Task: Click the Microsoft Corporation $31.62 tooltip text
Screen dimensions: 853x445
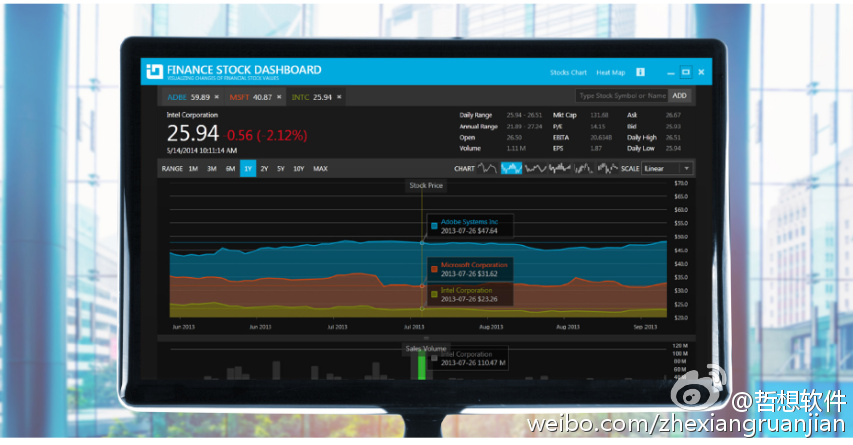Action: point(474,269)
